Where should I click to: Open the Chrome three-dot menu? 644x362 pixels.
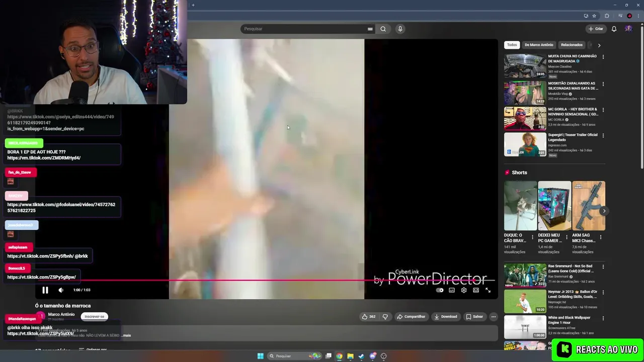638,16
